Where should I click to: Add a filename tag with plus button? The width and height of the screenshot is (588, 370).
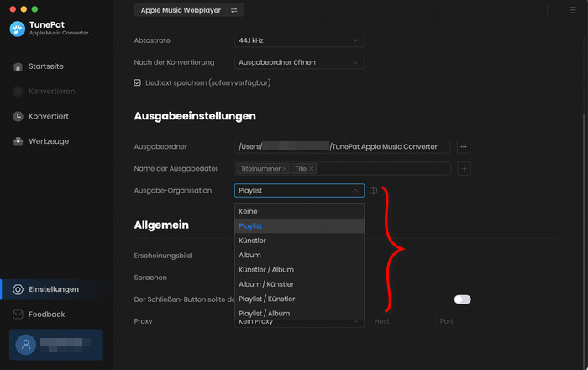click(x=464, y=169)
